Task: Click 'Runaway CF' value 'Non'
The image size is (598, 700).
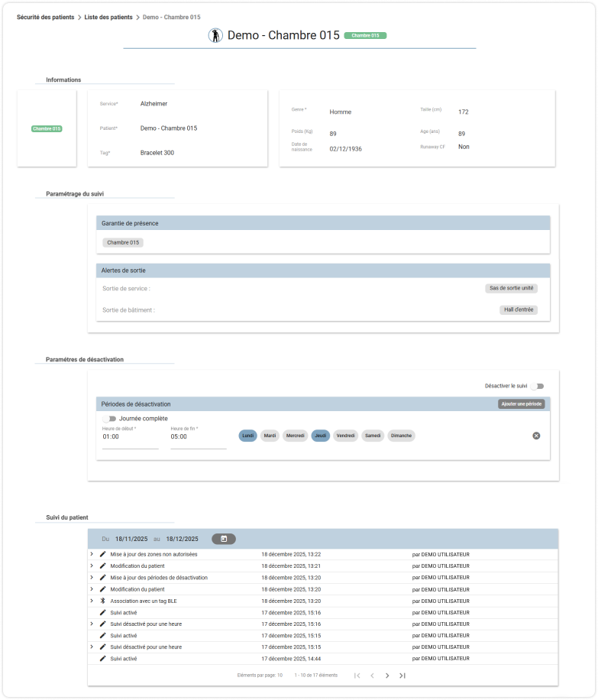Action: (x=464, y=147)
